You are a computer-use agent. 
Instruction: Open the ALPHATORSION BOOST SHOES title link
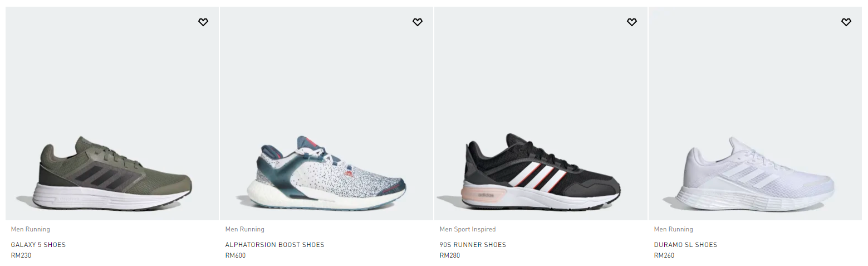274,245
